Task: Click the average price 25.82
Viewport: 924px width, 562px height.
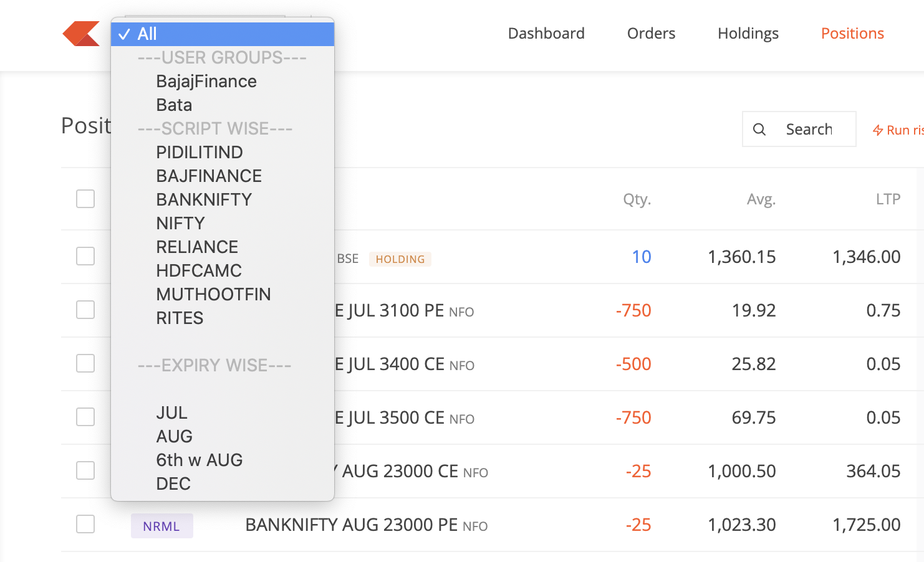Action: click(x=754, y=364)
